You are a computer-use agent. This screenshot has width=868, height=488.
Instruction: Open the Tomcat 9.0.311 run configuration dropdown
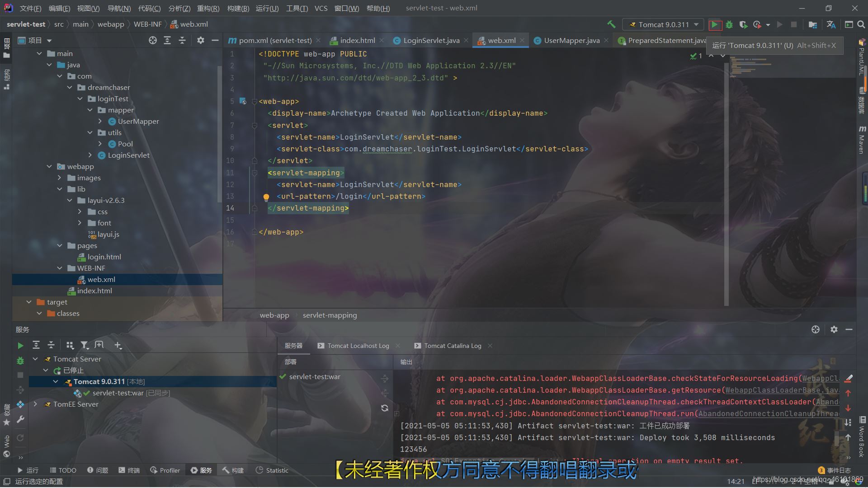point(663,24)
